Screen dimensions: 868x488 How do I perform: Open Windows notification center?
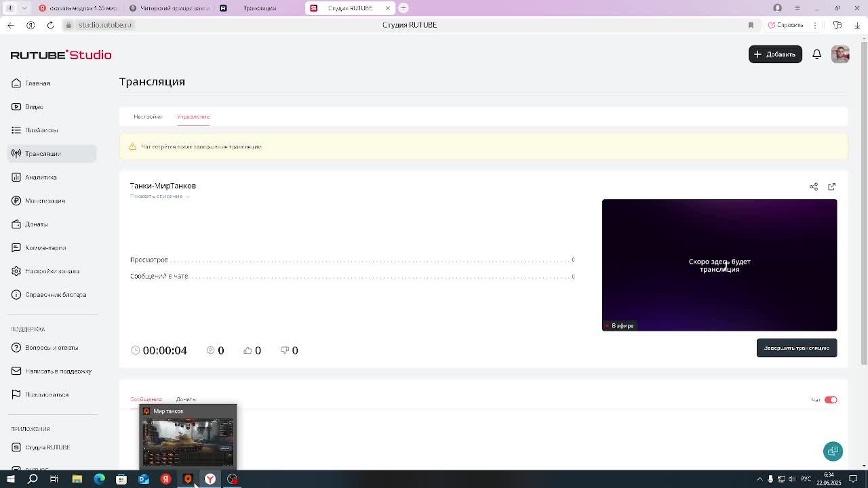pyautogui.click(x=854, y=479)
